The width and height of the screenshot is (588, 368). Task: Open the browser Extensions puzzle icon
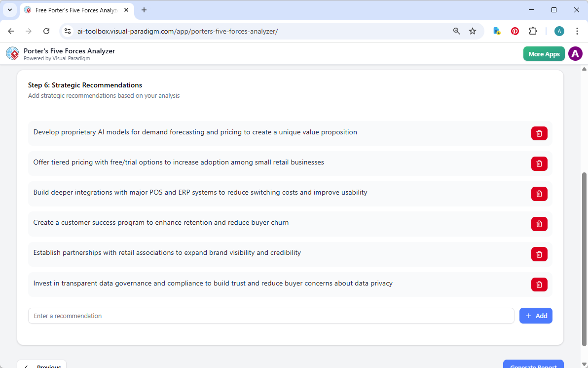pos(533,31)
